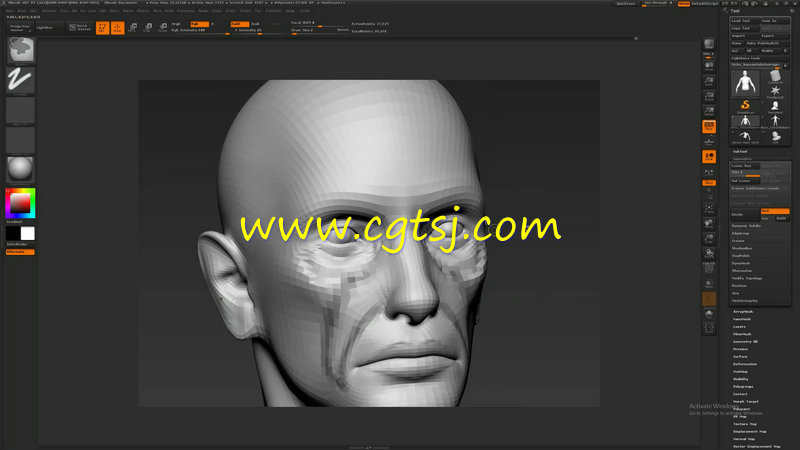Expand the DynaMesh section

pos(741,263)
